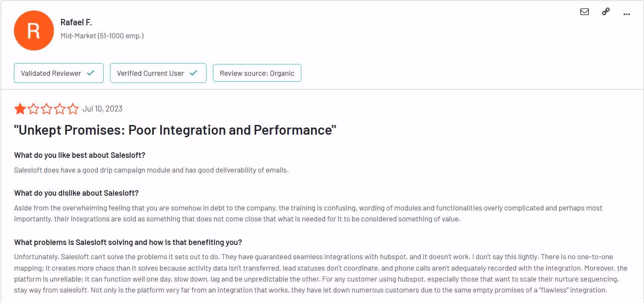Click Rafael F.'s orange avatar
The width and height of the screenshot is (644, 303).
tap(34, 30)
